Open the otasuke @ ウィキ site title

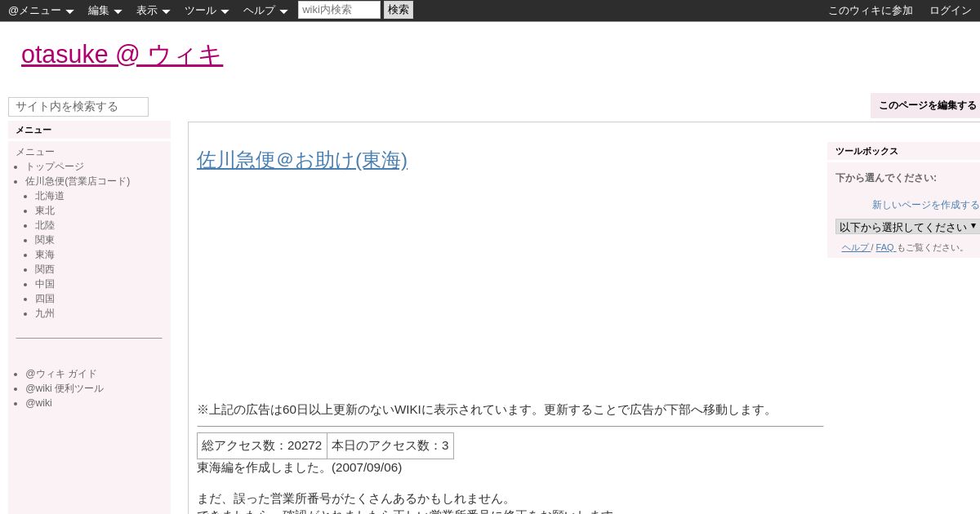122,55
